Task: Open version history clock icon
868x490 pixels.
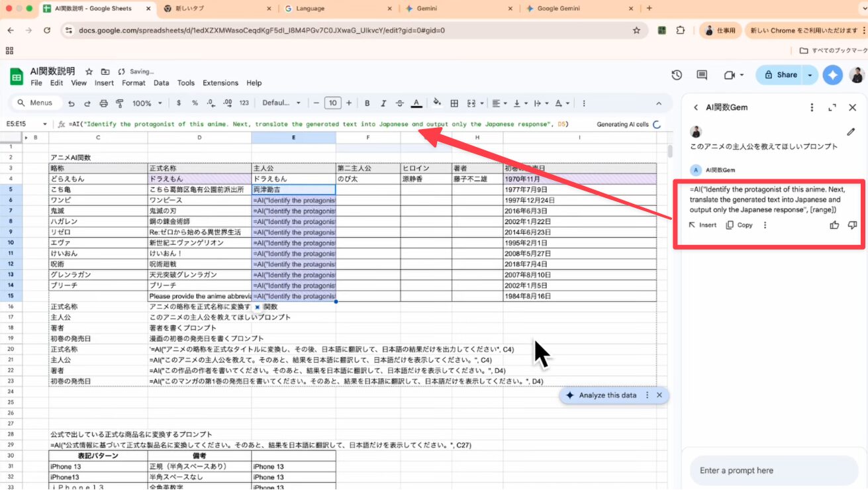Action: tap(677, 75)
